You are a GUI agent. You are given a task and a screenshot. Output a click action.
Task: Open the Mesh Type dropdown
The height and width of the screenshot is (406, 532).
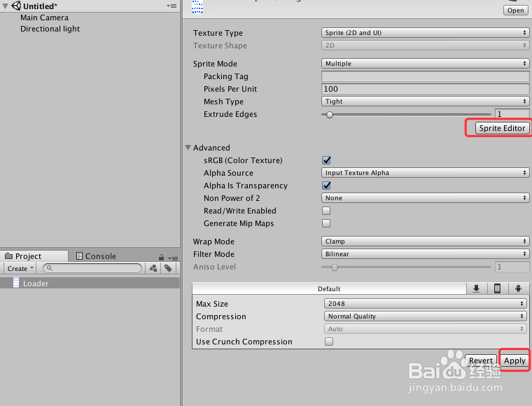coord(425,101)
